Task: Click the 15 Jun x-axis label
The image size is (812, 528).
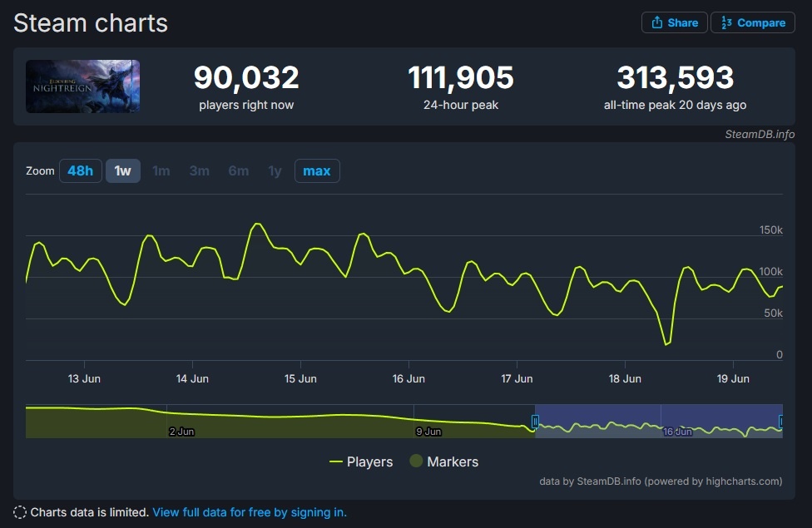Action: pos(300,379)
